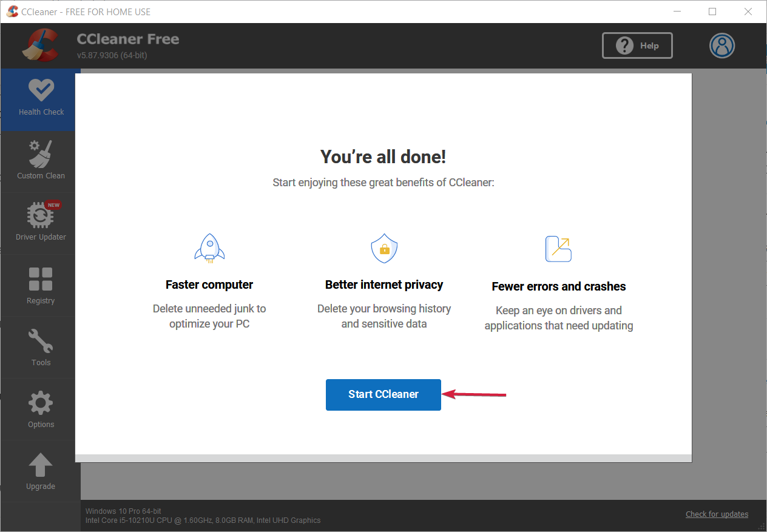Open the Driver Updater sidebar item
767x532 pixels.
(x=41, y=223)
